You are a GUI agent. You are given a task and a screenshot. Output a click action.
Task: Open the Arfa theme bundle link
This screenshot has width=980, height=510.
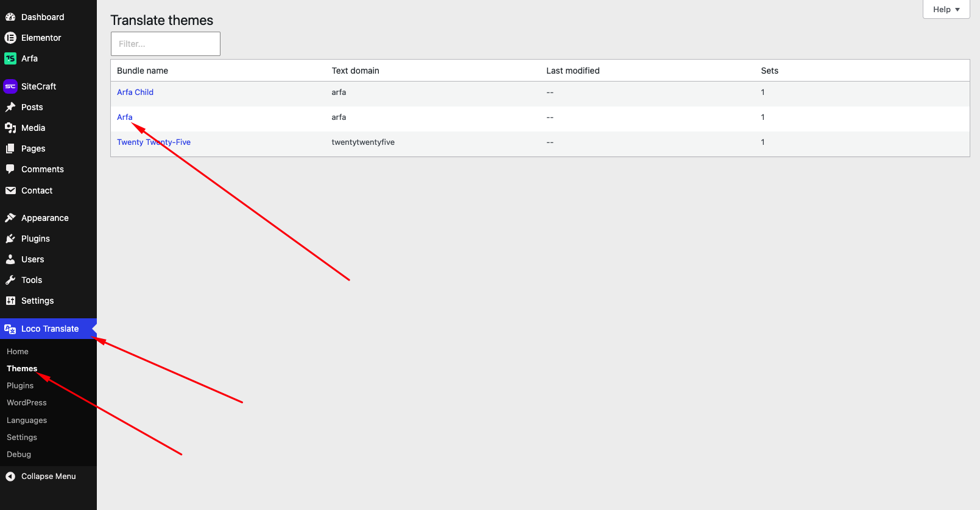[x=125, y=117]
